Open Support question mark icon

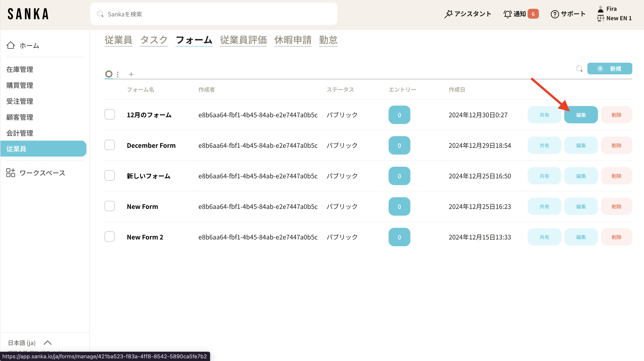tap(555, 14)
